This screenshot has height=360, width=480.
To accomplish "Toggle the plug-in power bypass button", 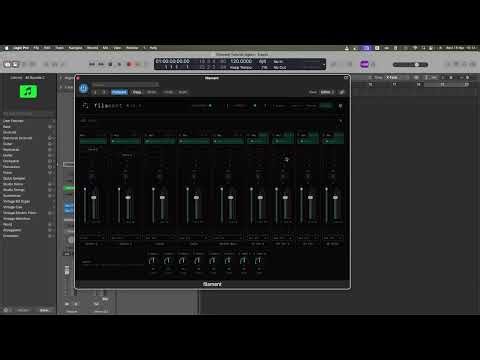I will pos(83,88).
